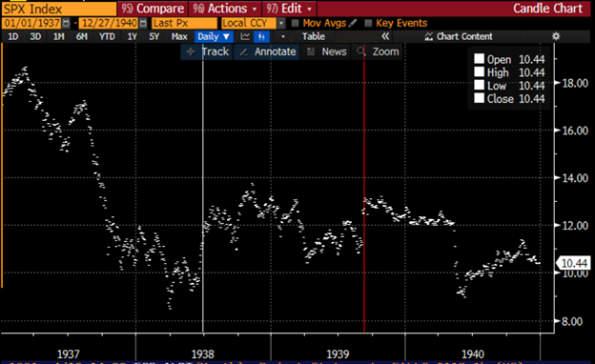This screenshot has width=595, height=364.
Task: Expand the Actions menu arrow
Action: [255, 9]
